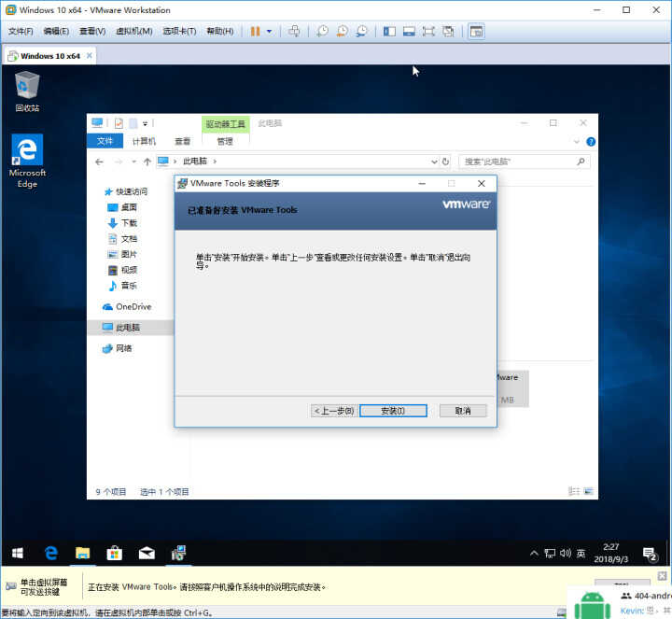Open the 文件(F) menu in VMware
672x619 pixels.
tap(21, 32)
